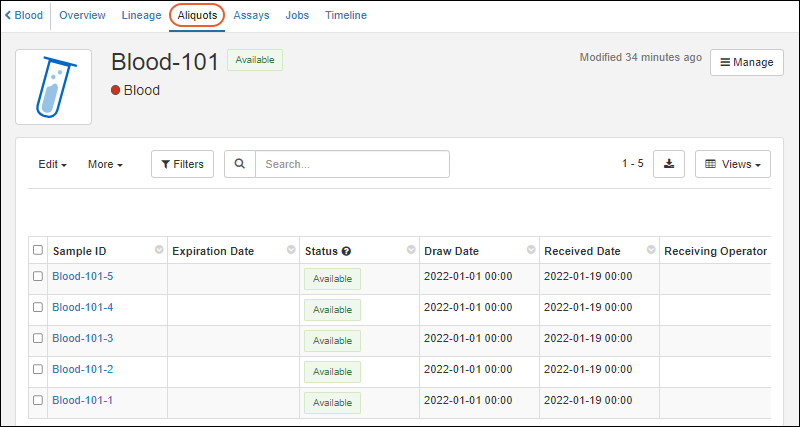Screen dimensions: 800x427
Task: Open the Assays tab
Action: click(x=251, y=16)
